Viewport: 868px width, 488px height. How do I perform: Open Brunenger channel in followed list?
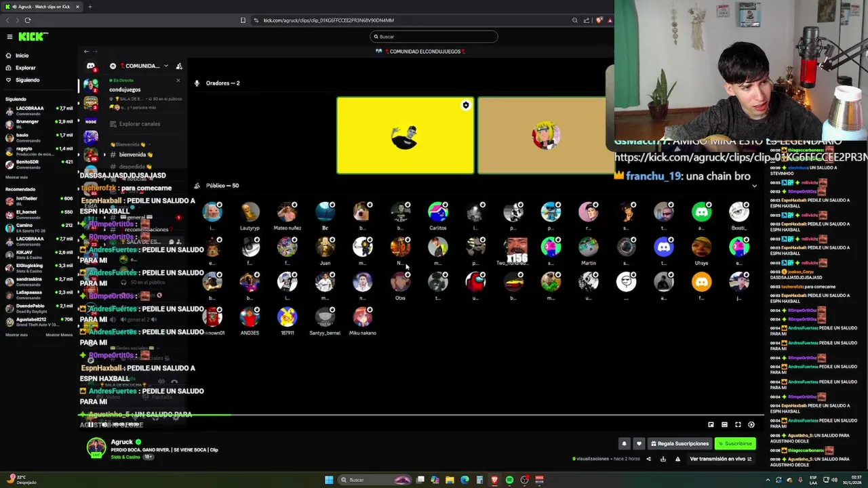coord(39,123)
